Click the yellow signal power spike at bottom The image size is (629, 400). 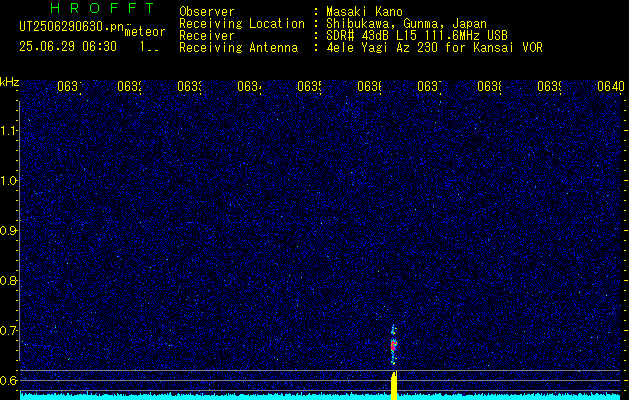pyautogui.click(x=394, y=386)
